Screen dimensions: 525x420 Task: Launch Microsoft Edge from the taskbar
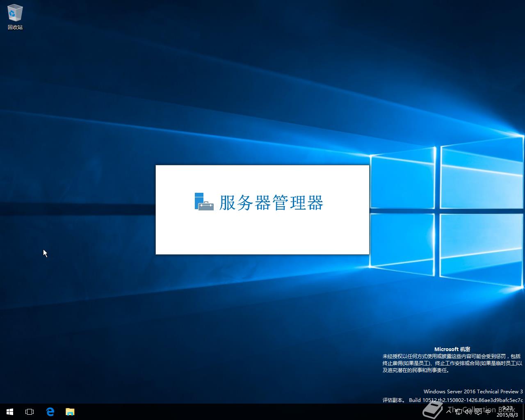click(x=50, y=412)
